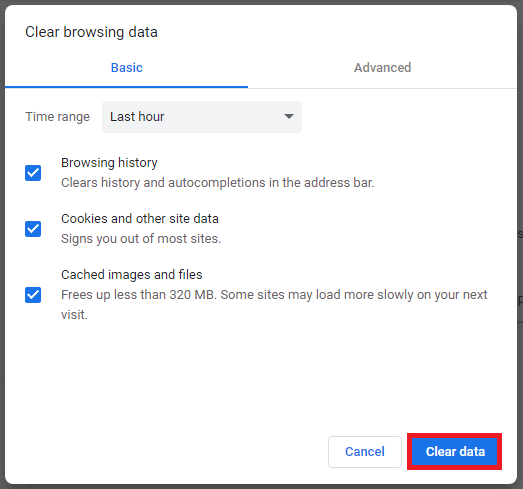Image resolution: width=523 pixels, height=489 pixels.
Task: Click the blue underline beneath the Basic tab
Action: click(x=126, y=87)
